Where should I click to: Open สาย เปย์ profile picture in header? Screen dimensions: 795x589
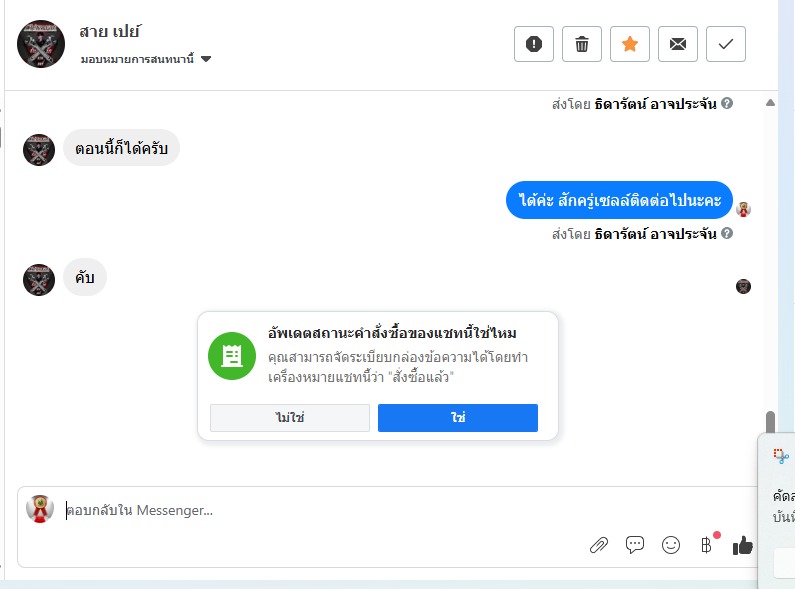coord(41,44)
